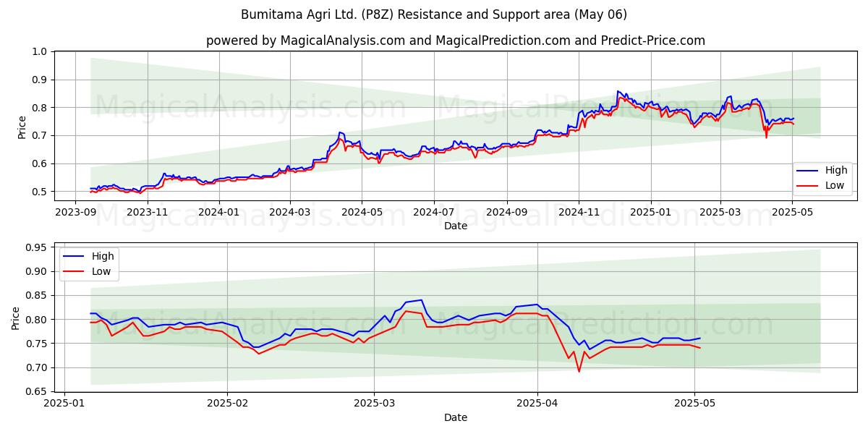Click 'Low' in the upper chart legend
Viewport: 868px width, 434px height.
pos(835,185)
